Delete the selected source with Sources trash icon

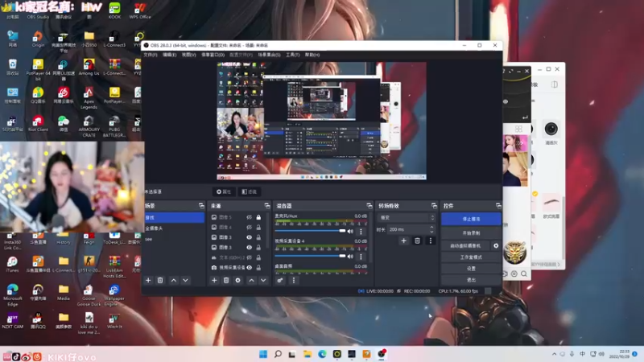(x=226, y=280)
